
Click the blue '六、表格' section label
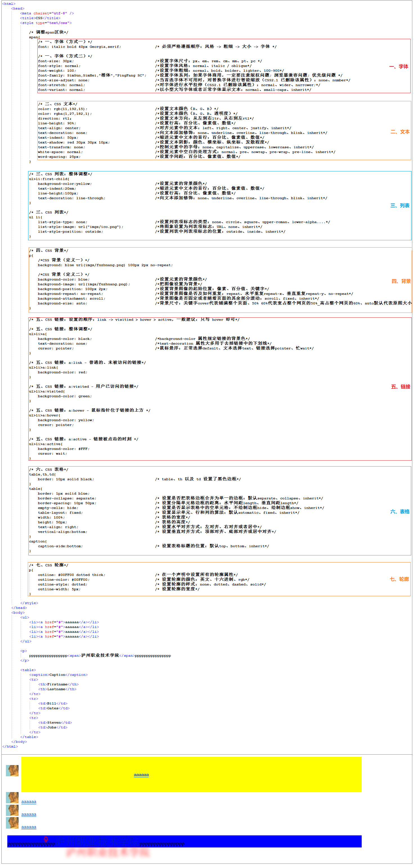pos(400,512)
